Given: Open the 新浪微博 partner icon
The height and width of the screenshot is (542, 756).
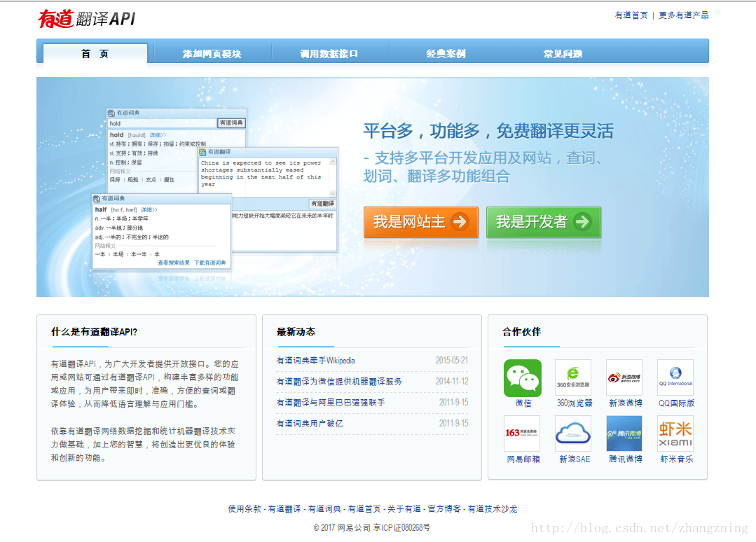Looking at the screenshot, I should [x=624, y=378].
